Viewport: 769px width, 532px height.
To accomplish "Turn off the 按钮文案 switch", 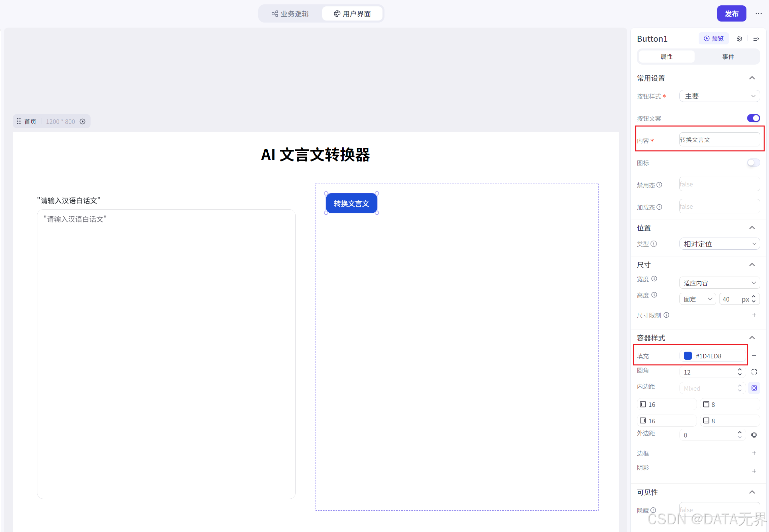I will [x=753, y=118].
